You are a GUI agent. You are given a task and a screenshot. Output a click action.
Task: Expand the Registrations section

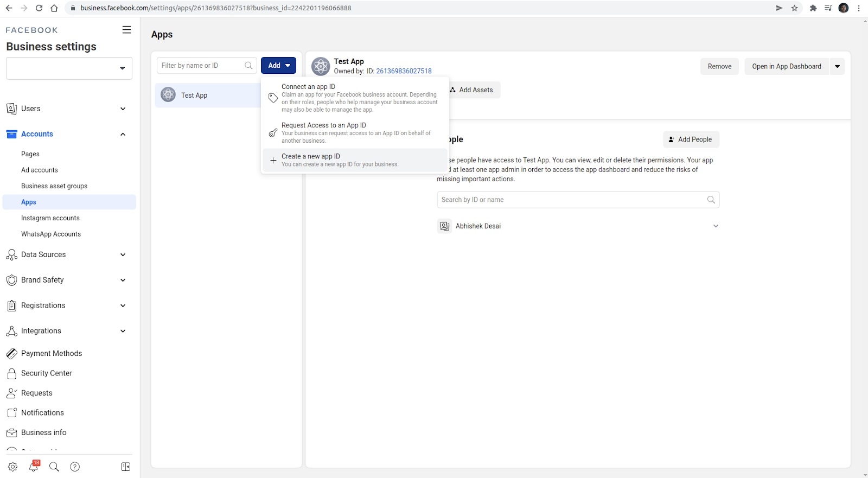(123, 305)
